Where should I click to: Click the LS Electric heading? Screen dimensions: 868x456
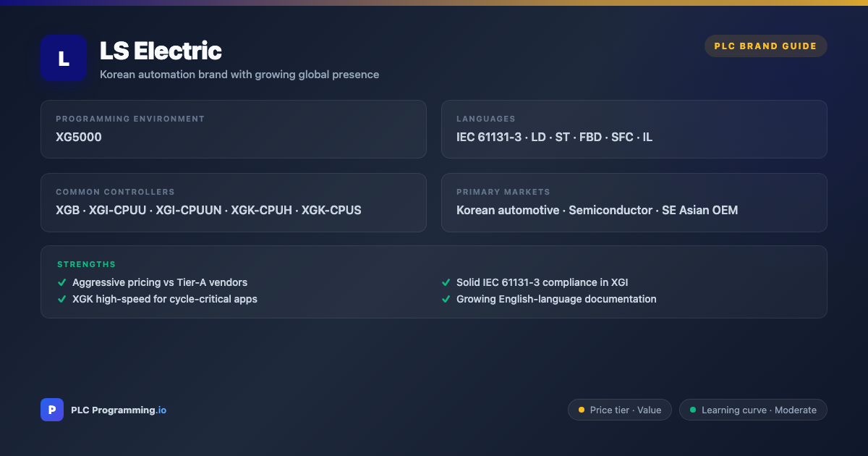point(161,51)
